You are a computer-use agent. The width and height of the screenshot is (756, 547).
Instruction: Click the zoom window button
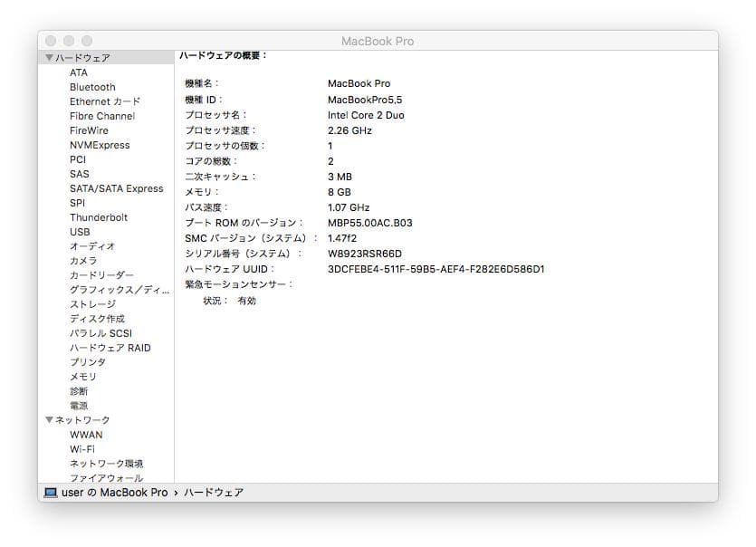coord(87,41)
